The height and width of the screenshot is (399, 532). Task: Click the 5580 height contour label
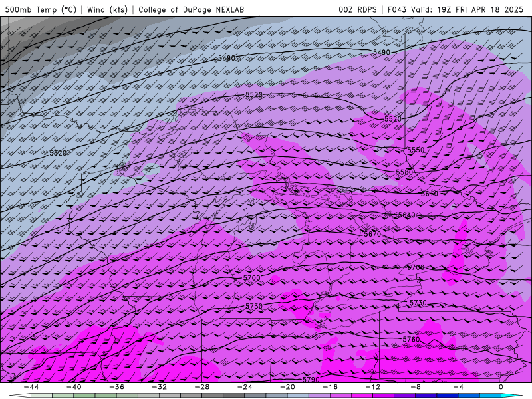coord(404,172)
